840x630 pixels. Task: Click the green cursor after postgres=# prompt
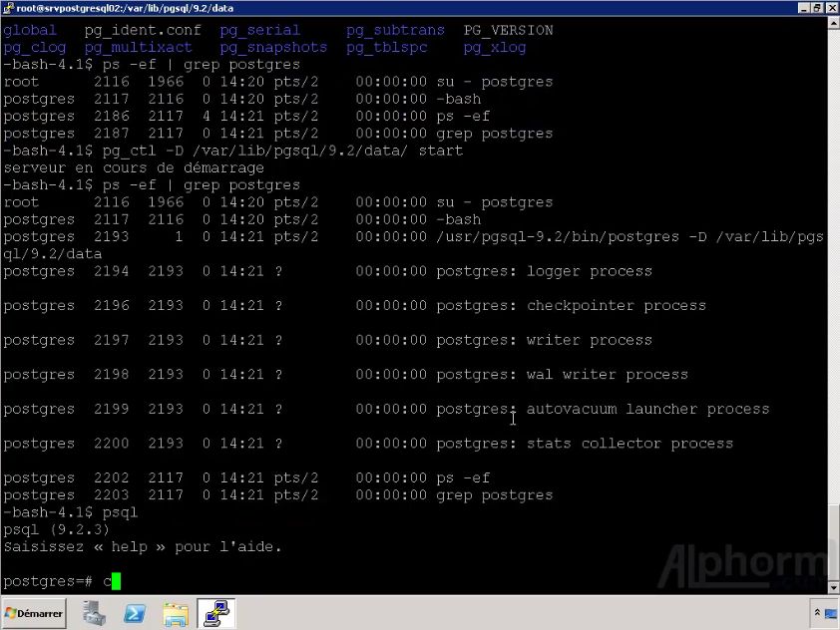(117, 581)
